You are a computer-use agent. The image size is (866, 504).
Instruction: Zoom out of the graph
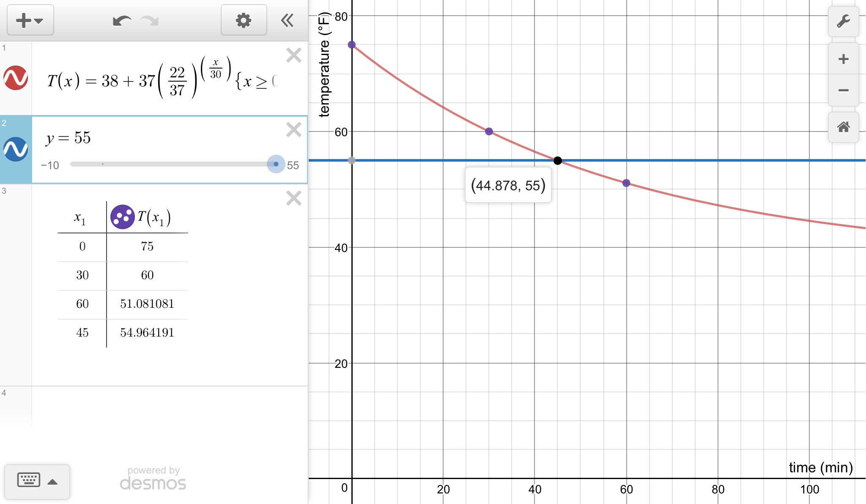[x=843, y=90]
